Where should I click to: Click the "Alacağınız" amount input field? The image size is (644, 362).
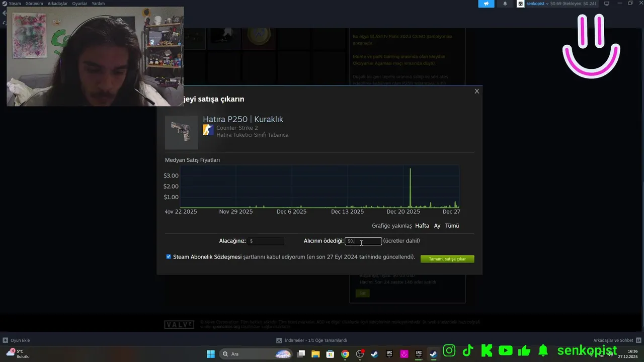[266, 241]
